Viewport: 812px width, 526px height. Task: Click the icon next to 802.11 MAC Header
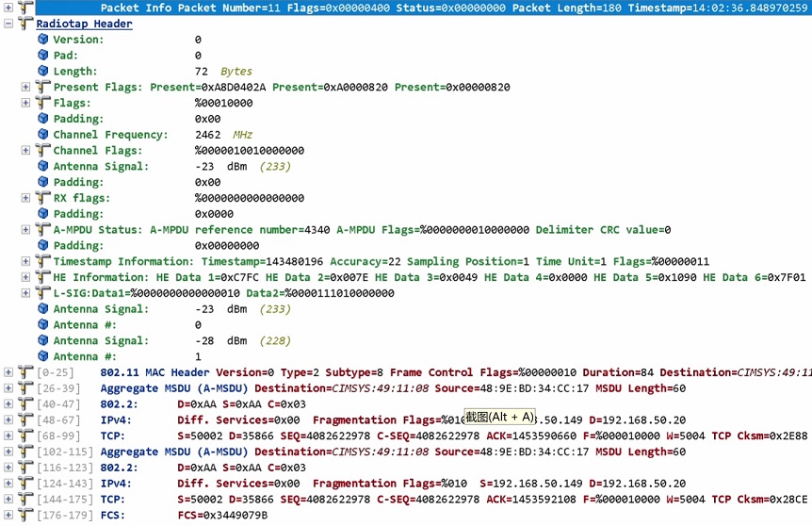click(x=25, y=372)
